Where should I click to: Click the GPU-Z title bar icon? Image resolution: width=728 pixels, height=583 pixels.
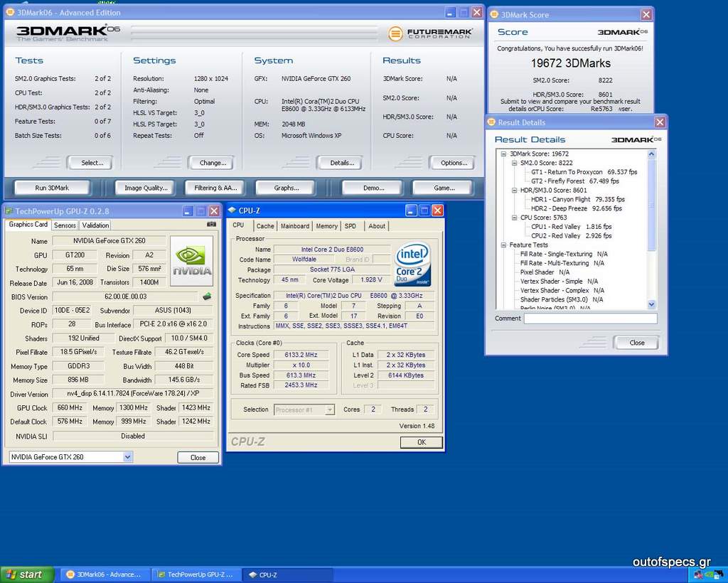click(x=9, y=211)
